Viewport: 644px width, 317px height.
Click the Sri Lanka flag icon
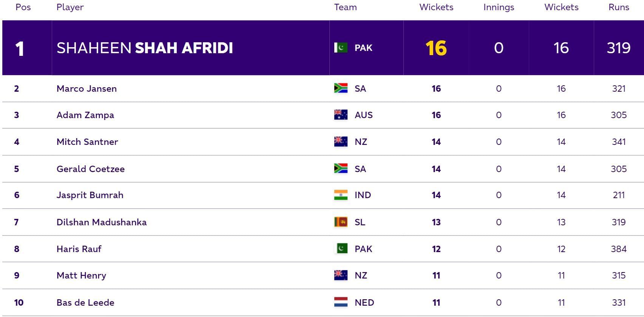(x=341, y=222)
